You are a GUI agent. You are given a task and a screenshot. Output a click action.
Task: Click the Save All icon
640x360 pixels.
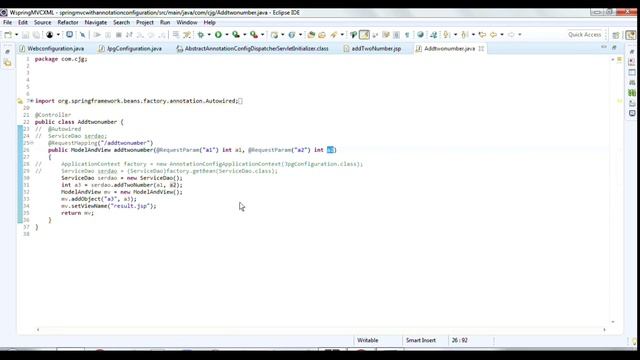(x=36, y=35)
